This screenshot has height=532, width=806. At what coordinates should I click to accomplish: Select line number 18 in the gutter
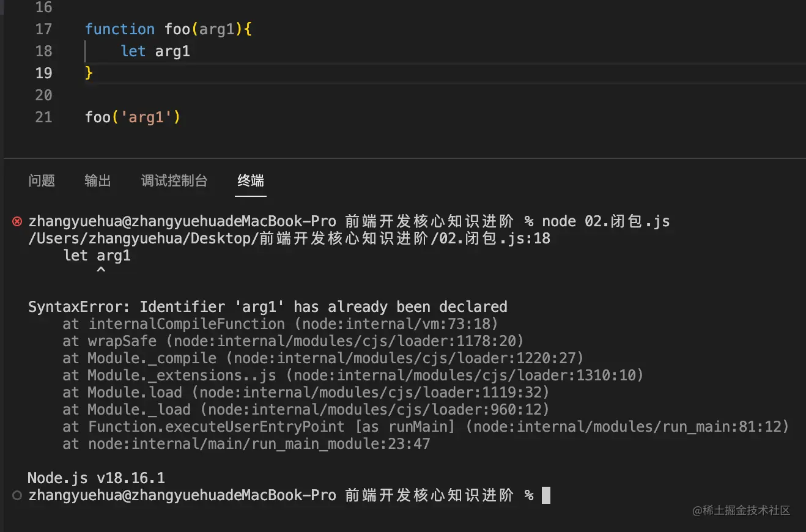coord(43,51)
